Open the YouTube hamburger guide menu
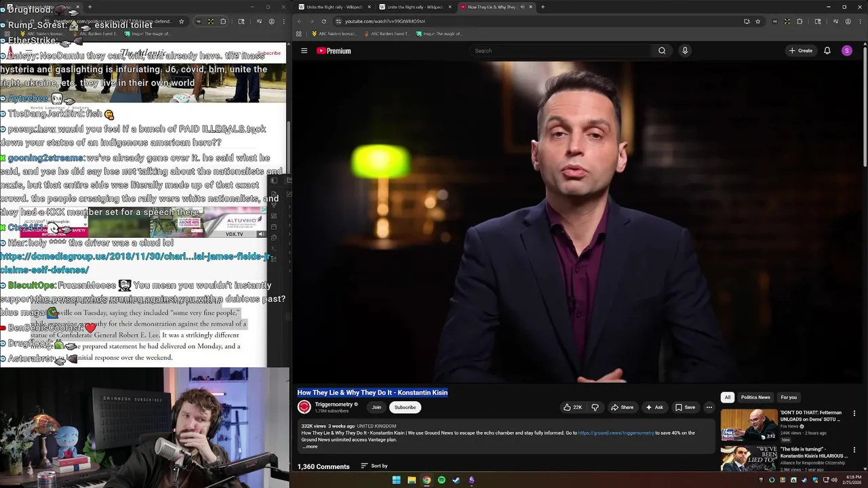The width and height of the screenshot is (868, 488). click(x=304, y=51)
